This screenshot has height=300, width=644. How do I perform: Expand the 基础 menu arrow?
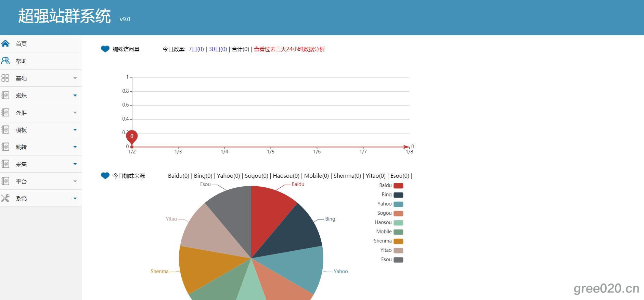coord(75,78)
